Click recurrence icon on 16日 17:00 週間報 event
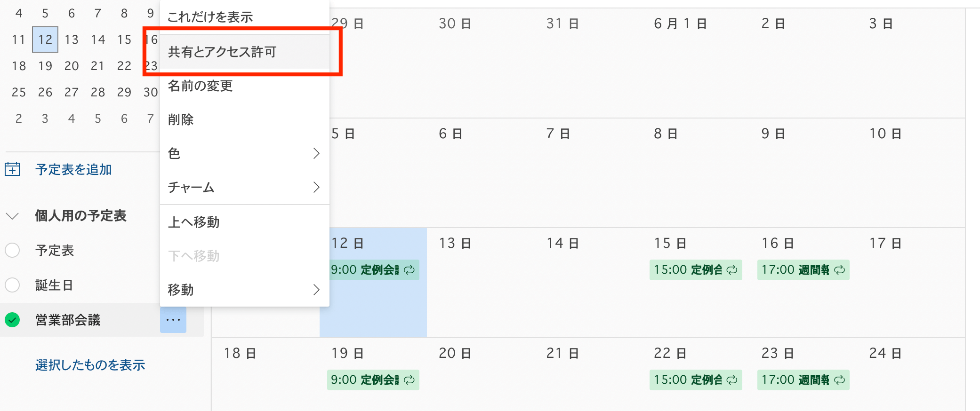 [840, 270]
